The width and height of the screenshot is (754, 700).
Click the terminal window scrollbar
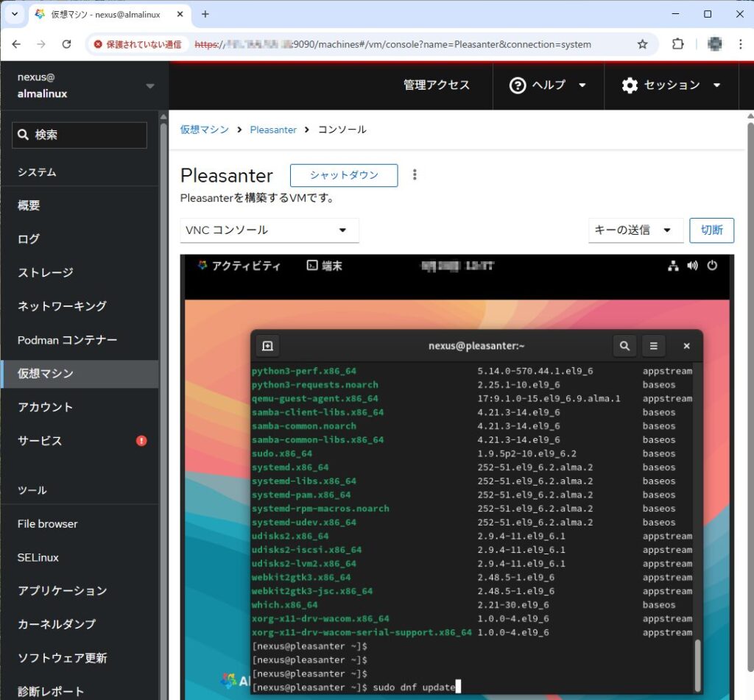click(x=698, y=664)
